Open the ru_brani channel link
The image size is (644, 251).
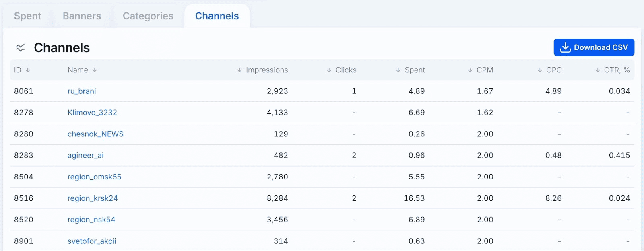pos(82,91)
